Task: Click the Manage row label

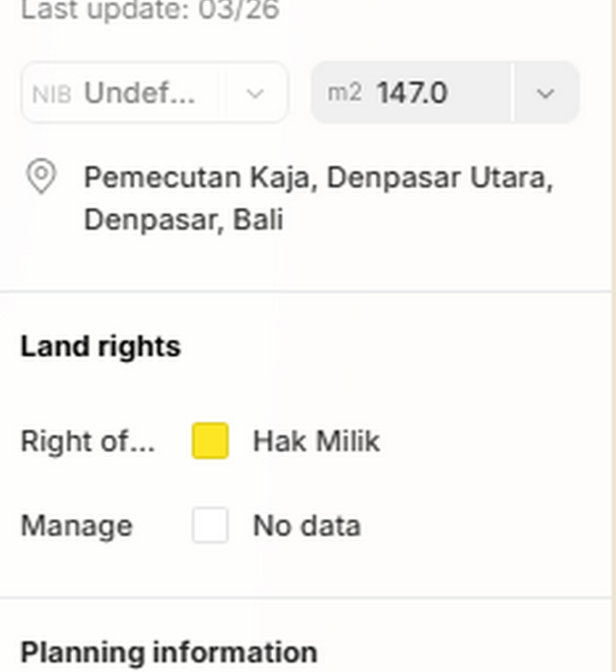Action: tap(76, 526)
